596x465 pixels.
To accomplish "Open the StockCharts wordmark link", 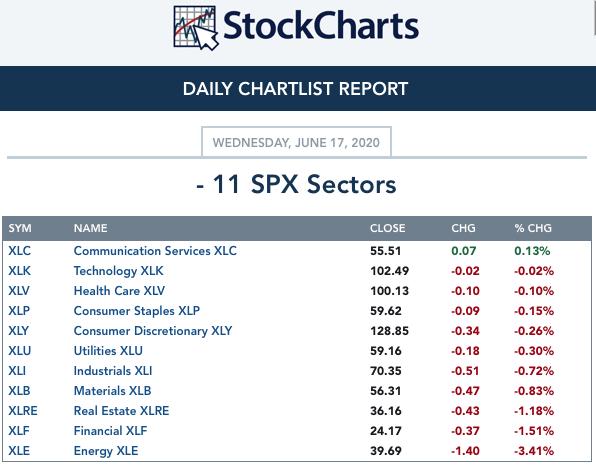I will pos(321,25).
